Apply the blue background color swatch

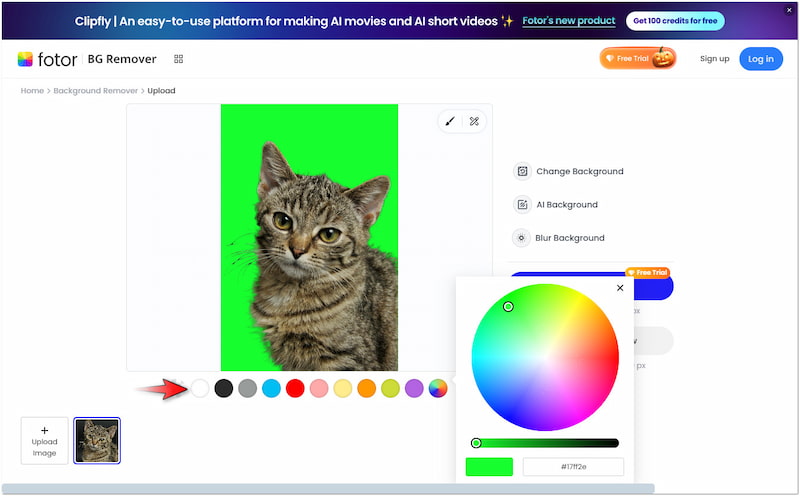(271, 388)
